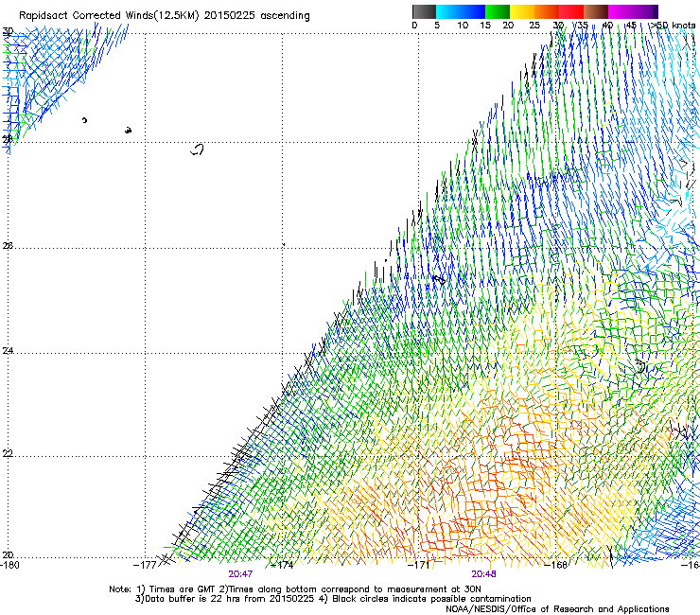Screen dimensions: 700x615
Task: Click the latitude label '20'
Action: pyautogui.click(x=8, y=554)
